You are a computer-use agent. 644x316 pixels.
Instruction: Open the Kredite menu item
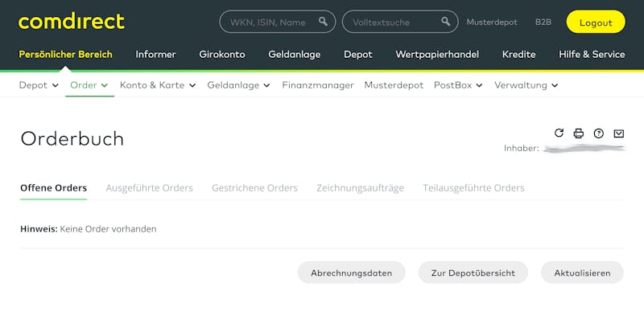click(x=518, y=54)
